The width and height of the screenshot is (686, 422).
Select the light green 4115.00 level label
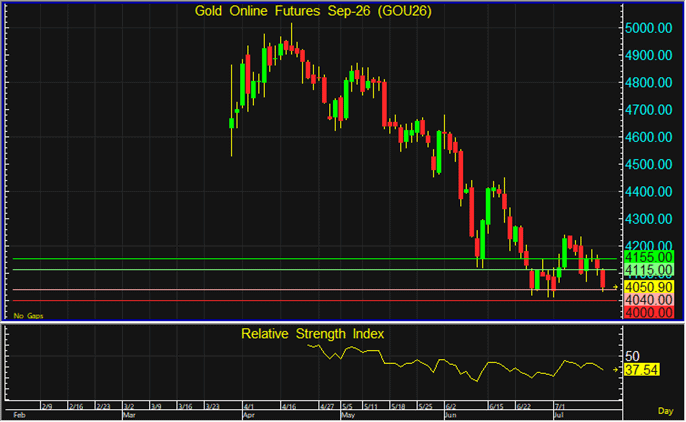648,270
